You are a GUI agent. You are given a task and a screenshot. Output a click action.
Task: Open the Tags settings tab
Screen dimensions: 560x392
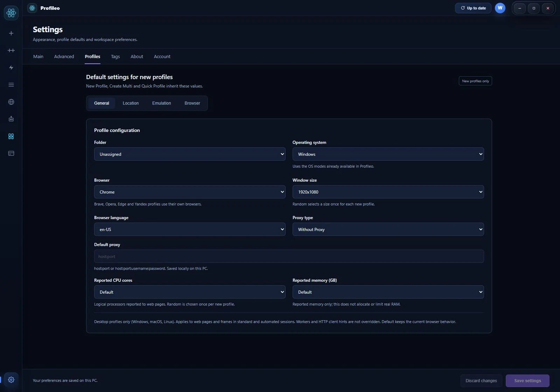115,56
